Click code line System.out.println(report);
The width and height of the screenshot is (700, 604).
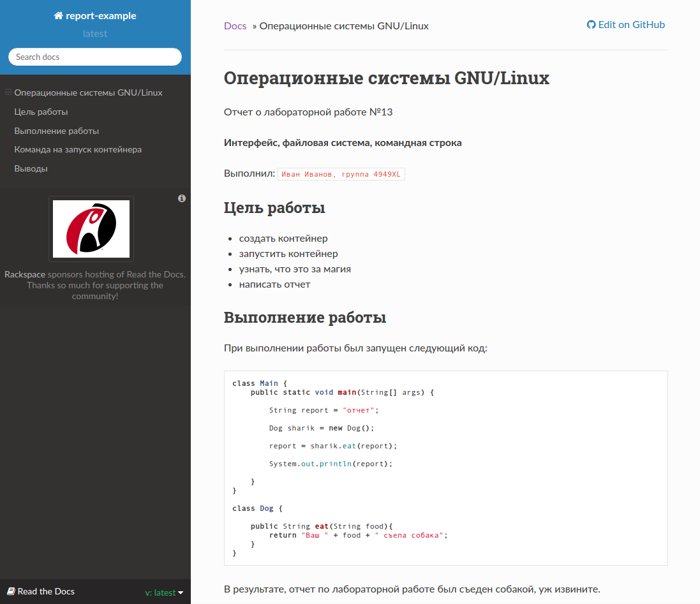click(331, 464)
